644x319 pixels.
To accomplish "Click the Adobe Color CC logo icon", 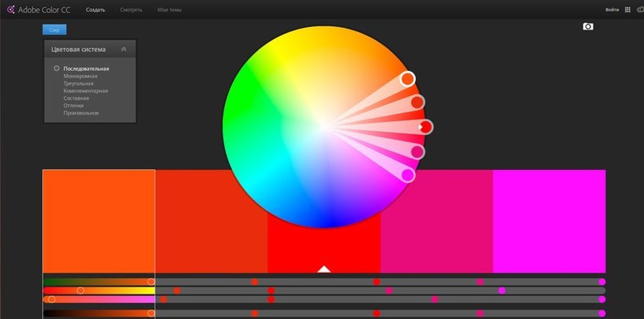I will pos(10,10).
